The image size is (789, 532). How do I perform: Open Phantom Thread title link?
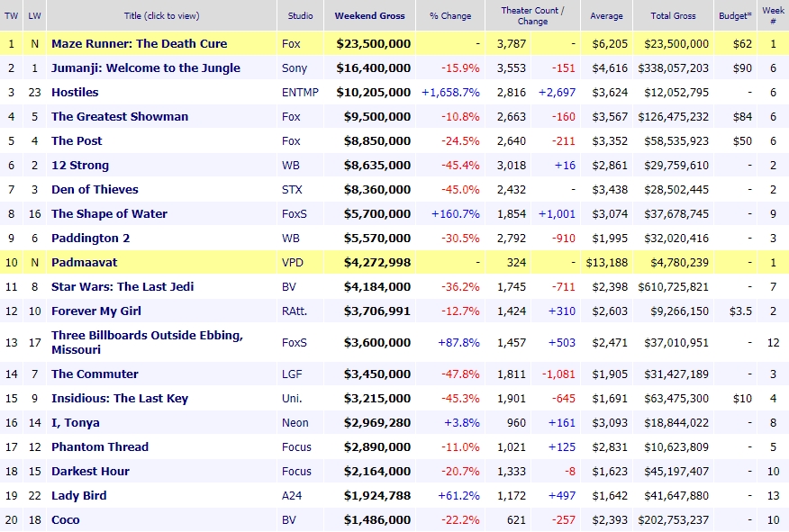[x=100, y=447]
